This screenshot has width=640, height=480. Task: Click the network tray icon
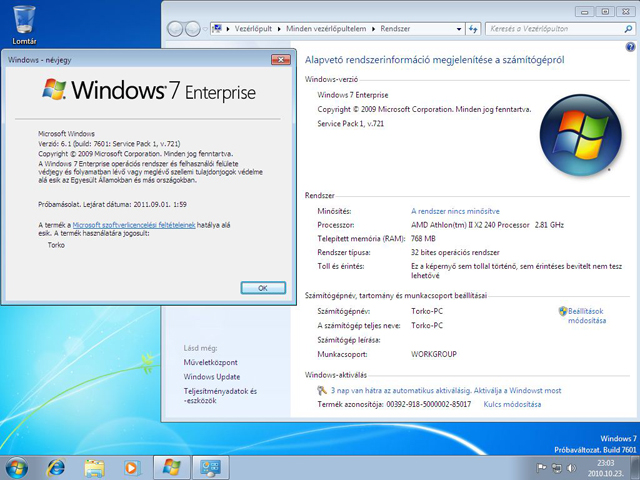pyautogui.click(x=557, y=468)
